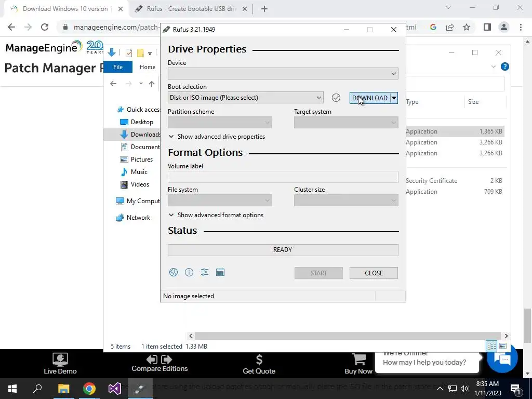Switch to Download Windows 10 tab
Image resolution: width=532 pixels, height=399 pixels.
click(65, 9)
